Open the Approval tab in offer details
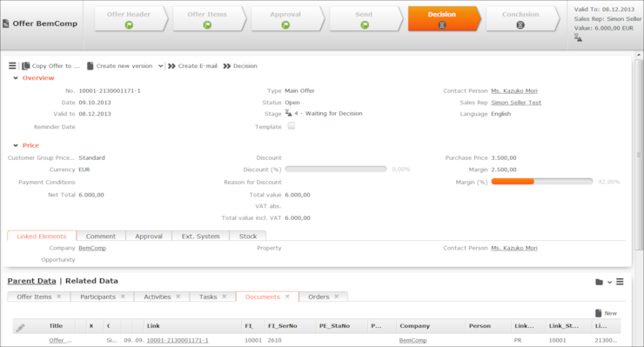Viewport: 644px width, 347px height. pos(149,237)
